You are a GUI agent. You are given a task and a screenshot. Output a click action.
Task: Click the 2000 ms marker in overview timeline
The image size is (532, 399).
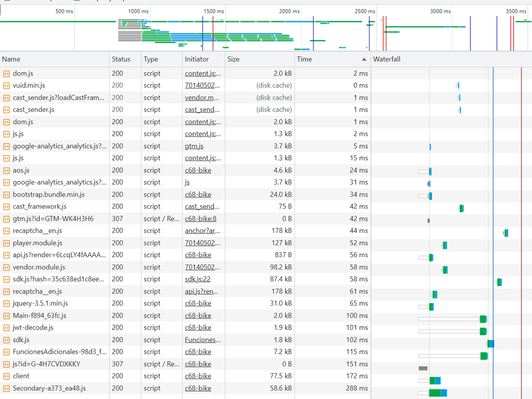[x=290, y=11]
